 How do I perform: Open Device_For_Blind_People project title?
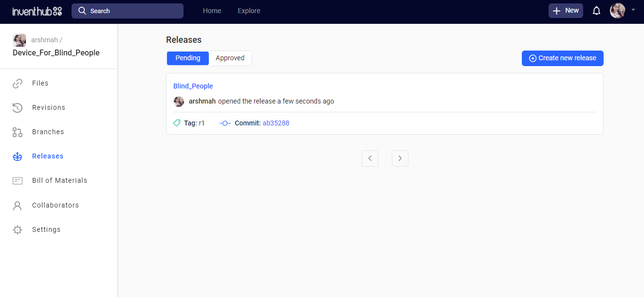click(x=56, y=52)
